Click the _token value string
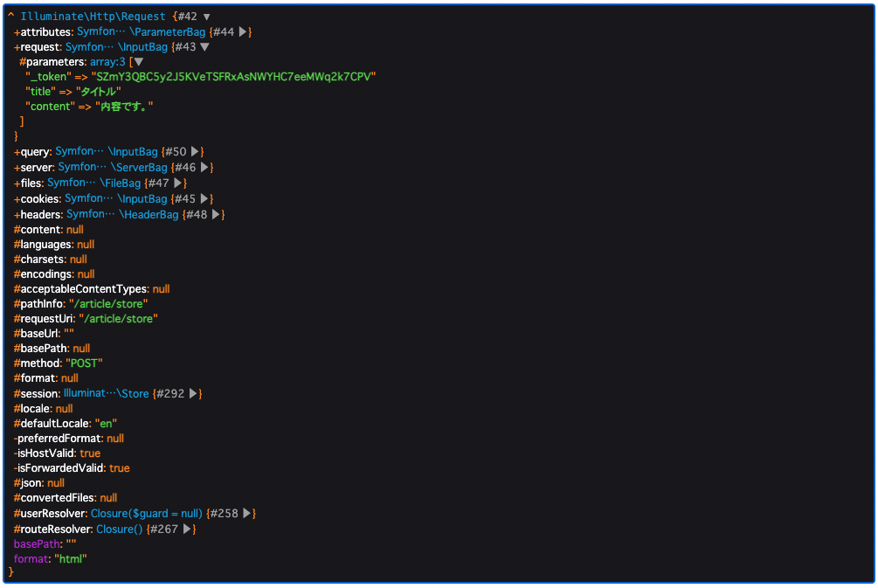This screenshot has height=588, width=878. tap(233, 76)
